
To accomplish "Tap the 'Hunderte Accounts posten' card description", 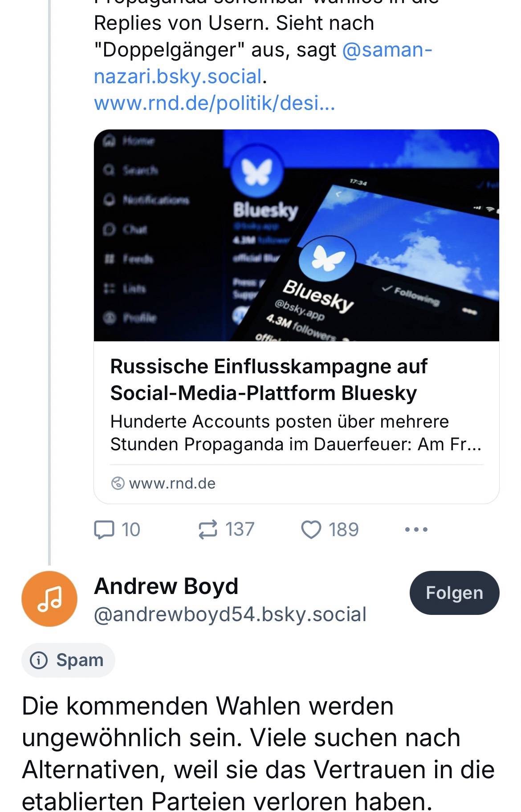I will 296,432.
